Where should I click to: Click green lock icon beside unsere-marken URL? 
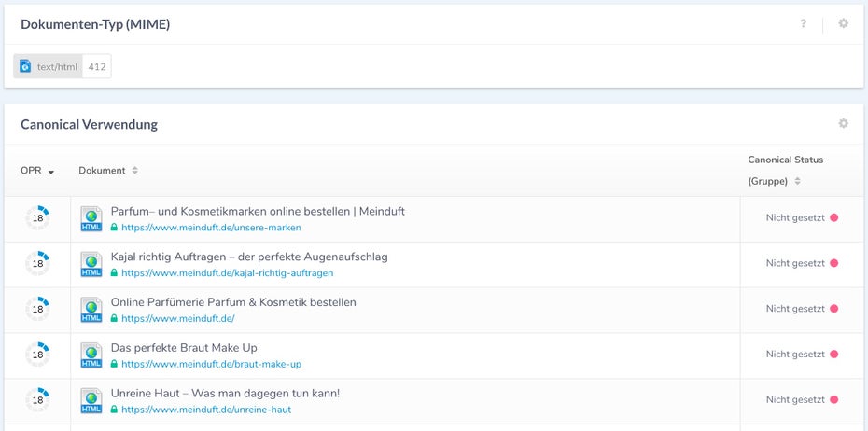(x=114, y=227)
